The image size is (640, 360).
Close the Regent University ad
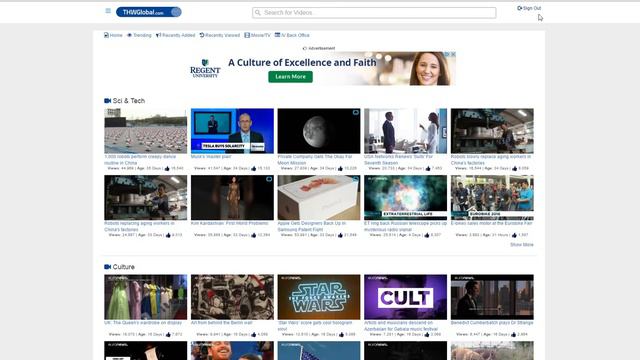click(453, 54)
